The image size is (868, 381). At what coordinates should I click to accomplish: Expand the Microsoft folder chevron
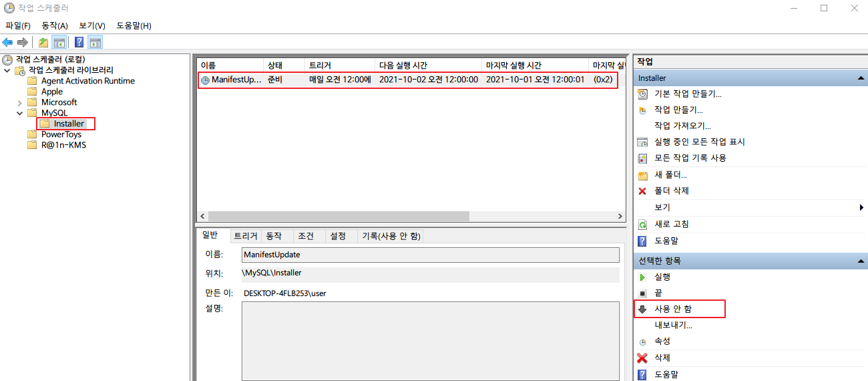(x=19, y=102)
